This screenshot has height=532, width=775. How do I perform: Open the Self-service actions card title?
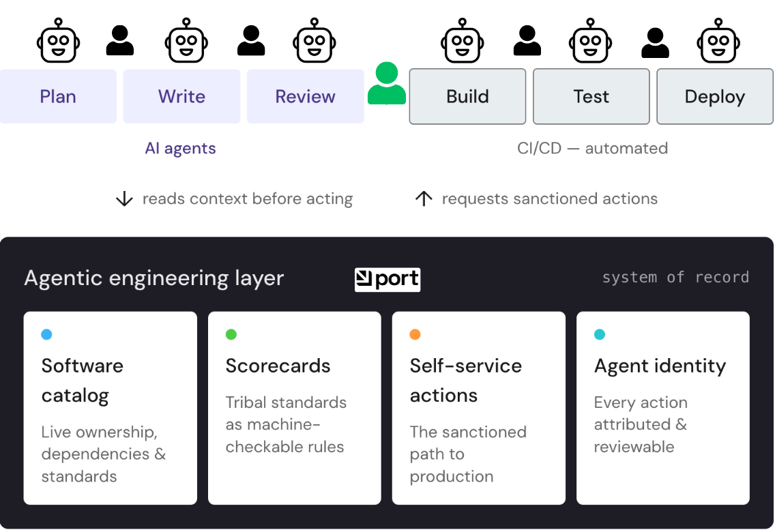(x=465, y=381)
